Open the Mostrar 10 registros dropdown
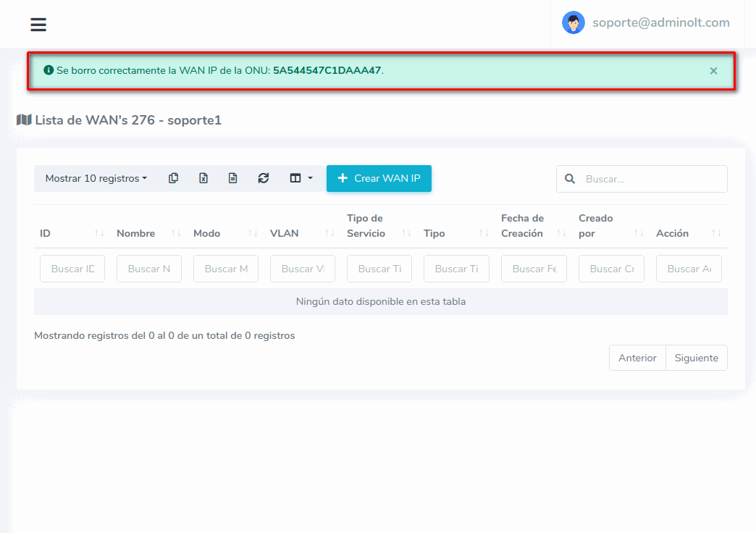756x533 pixels. click(96, 178)
